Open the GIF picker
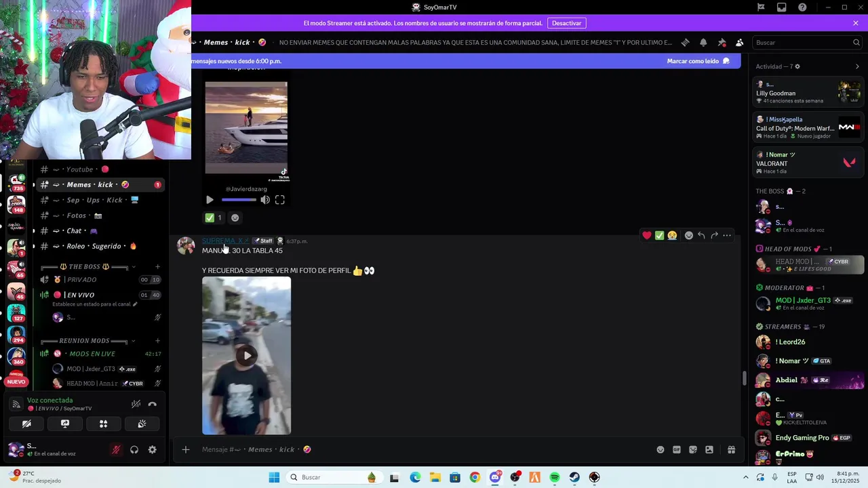 677,449
